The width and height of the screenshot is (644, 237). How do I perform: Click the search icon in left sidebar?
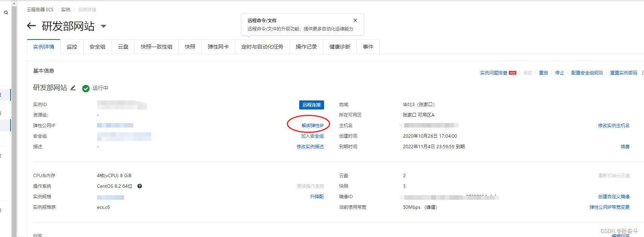click(6, 12)
